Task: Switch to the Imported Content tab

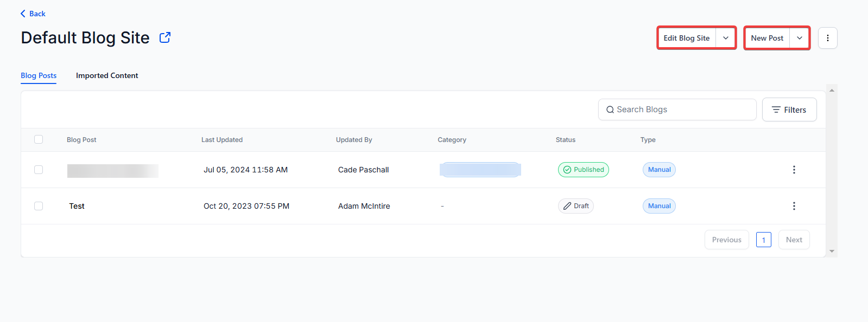Action: [107, 75]
